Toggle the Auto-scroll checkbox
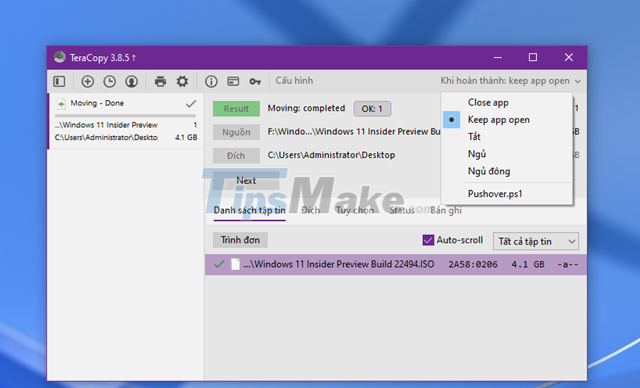The image size is (640, 388). 428,240
